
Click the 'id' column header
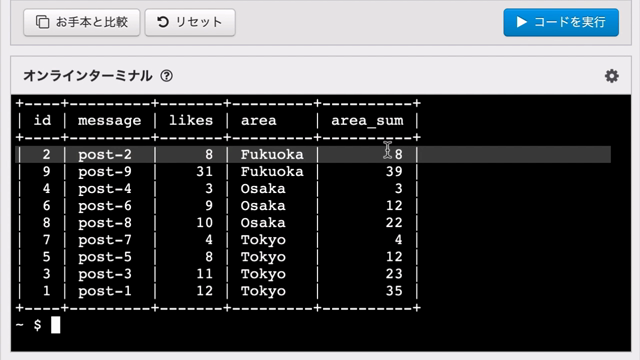click(42, 120)
